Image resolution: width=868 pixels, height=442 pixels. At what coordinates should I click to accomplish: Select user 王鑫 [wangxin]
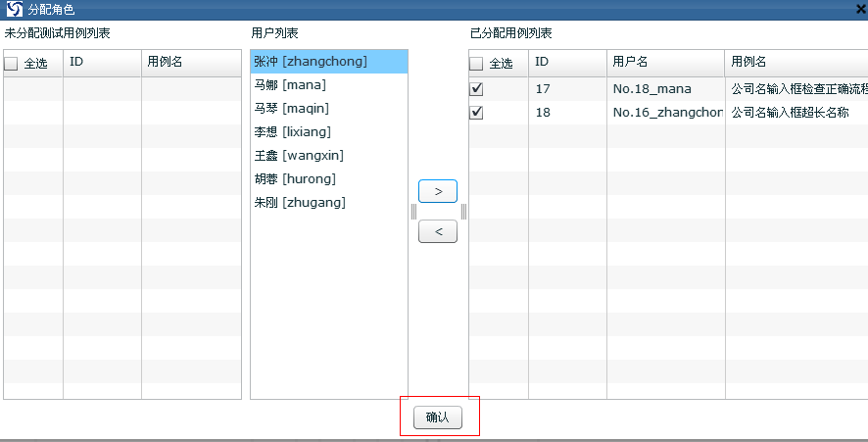pyautogui.click(x=298, y=156)
